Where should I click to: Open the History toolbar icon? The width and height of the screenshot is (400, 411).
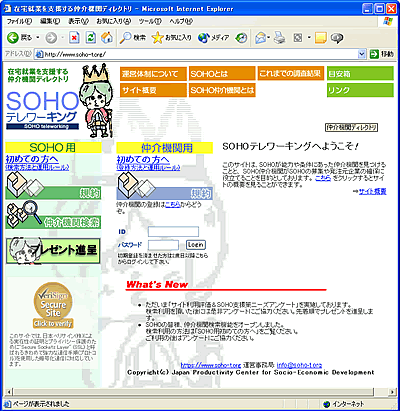click(x=241, y=38)
